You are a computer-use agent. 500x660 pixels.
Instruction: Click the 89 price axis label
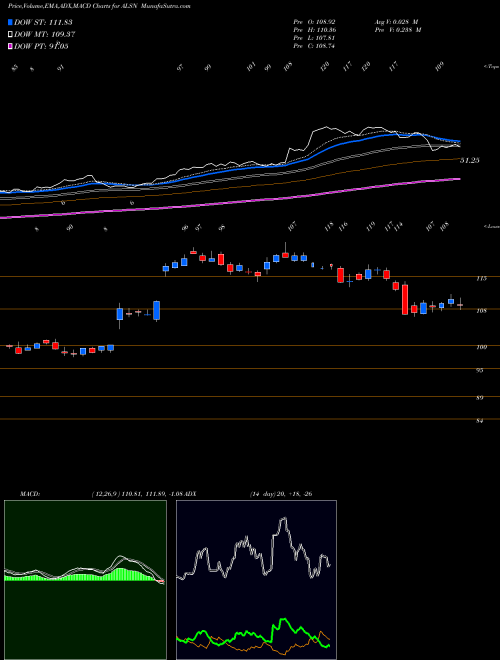[x=480, y=397]
